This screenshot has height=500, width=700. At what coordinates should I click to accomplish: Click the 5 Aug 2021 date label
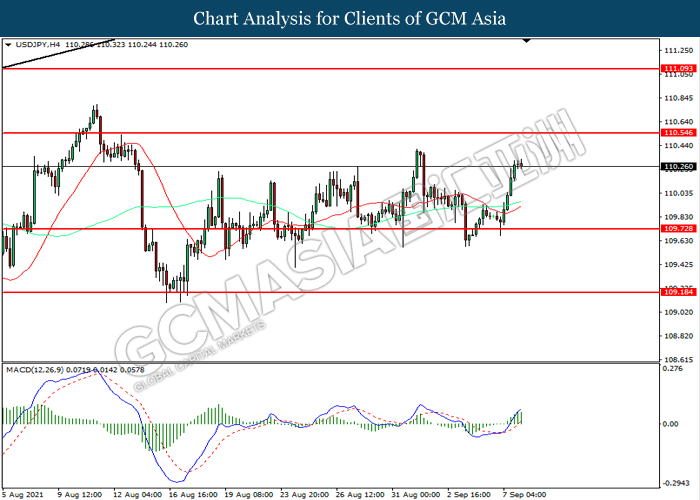(x=22, y=495)
